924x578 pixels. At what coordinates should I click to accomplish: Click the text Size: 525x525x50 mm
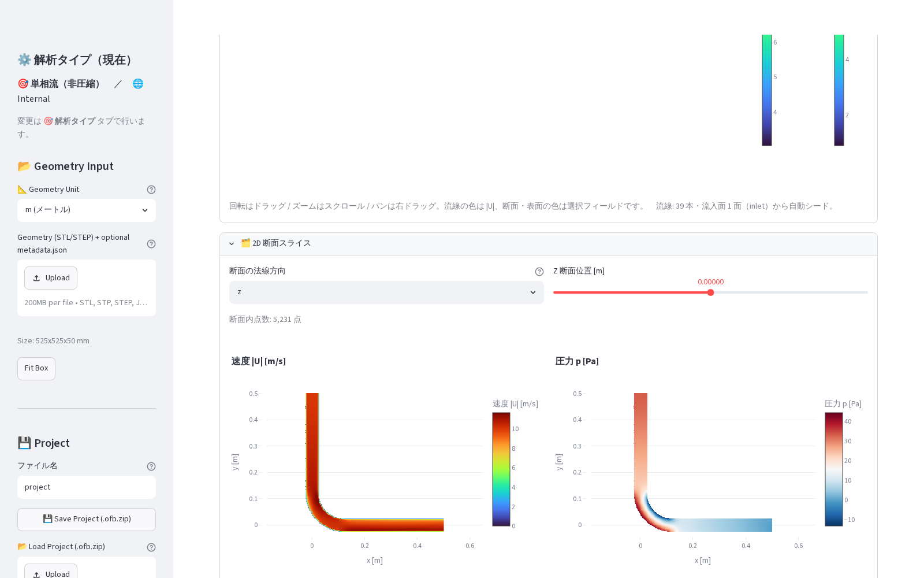click(53, 341)
